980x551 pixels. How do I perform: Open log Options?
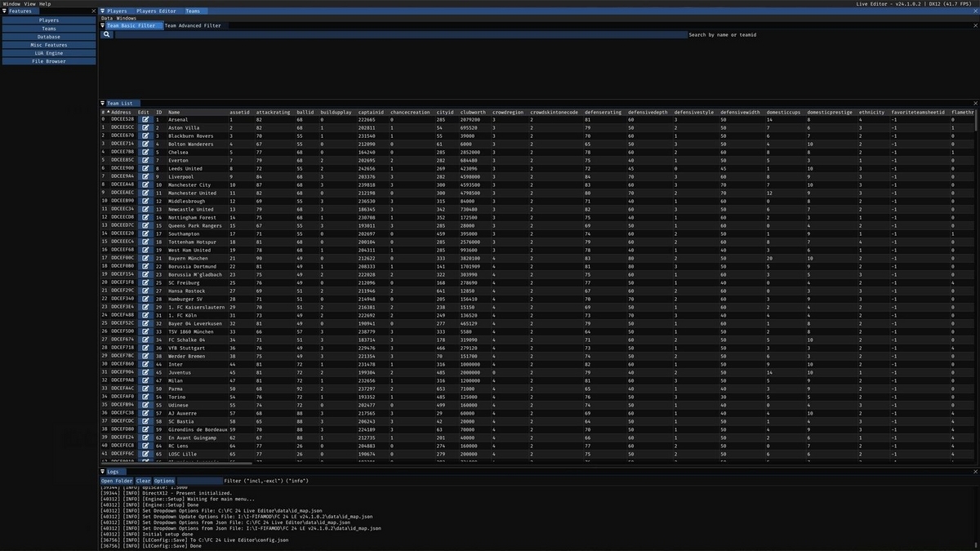tap(164, 481)
